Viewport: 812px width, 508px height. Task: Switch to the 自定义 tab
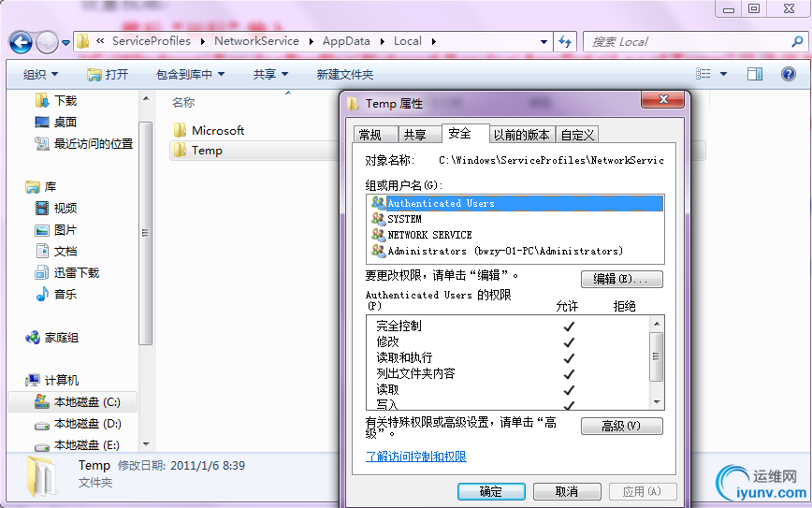pyautogui.click(x=577, y=135)
